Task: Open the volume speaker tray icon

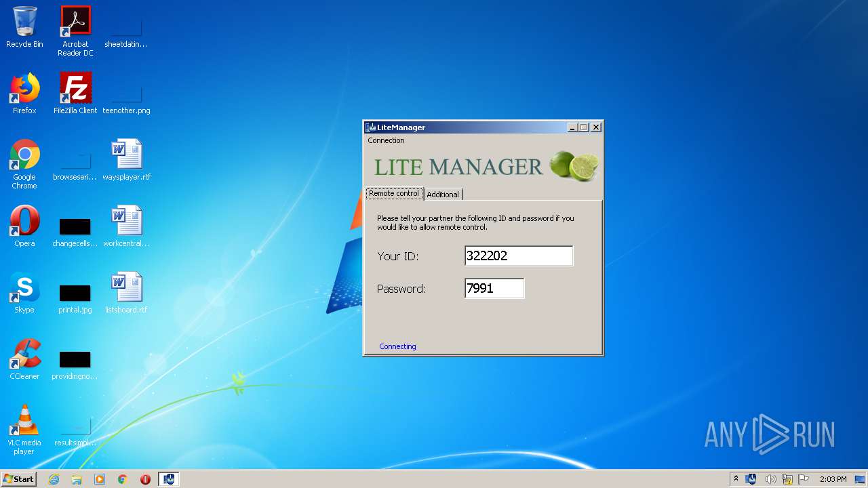Action: [x=770, y=479]
